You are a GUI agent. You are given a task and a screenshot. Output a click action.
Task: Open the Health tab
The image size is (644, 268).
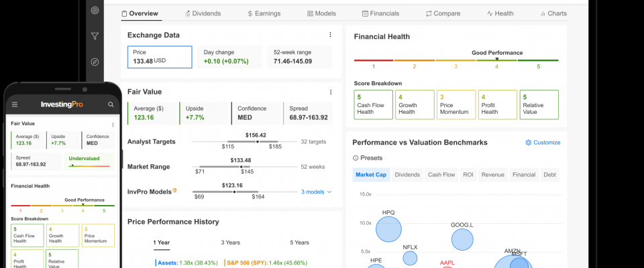point(500,13)
